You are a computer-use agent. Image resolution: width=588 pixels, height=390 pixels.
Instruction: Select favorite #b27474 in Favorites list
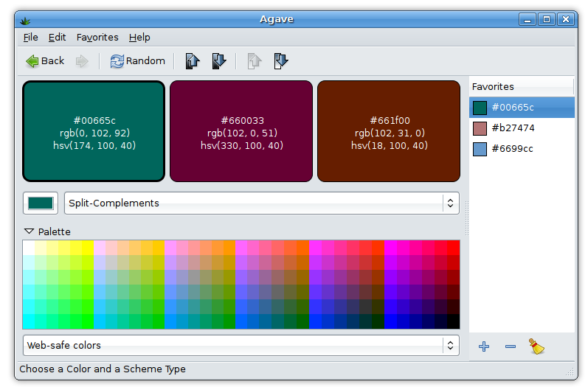[522, 128]
